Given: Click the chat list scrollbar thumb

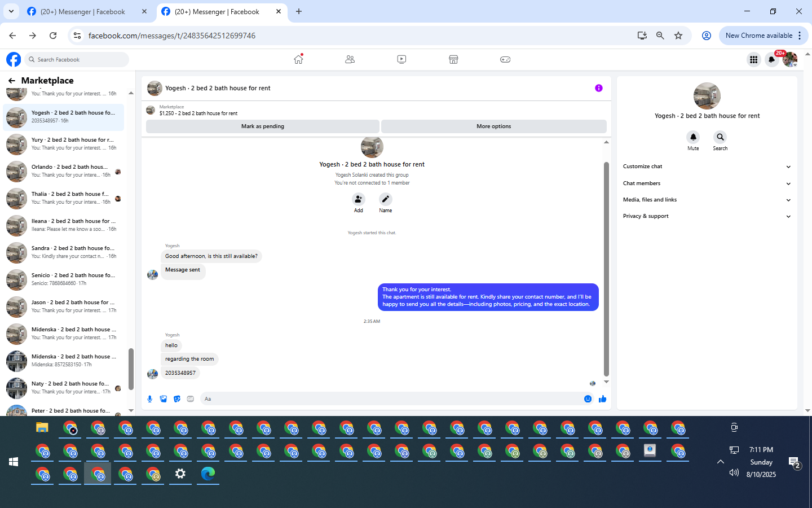Looking at the screenshot, I should pos(131,369).
